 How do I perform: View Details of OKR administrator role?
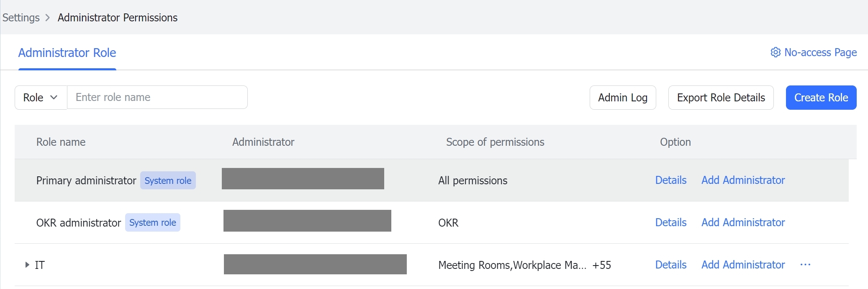click(671, 222)
